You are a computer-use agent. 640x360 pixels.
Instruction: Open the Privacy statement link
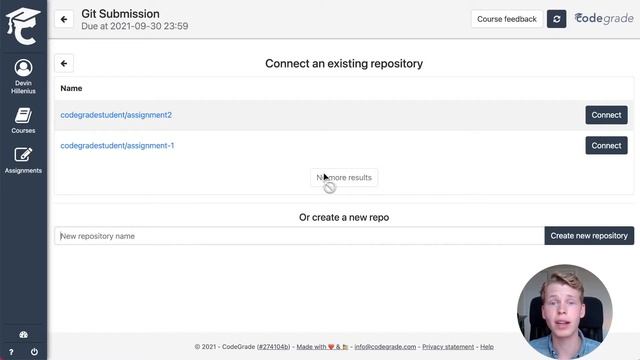click(x=448, y=347)
